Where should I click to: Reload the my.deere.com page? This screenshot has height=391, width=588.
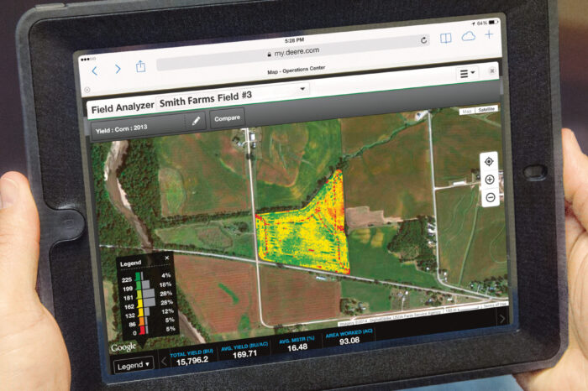424,39
